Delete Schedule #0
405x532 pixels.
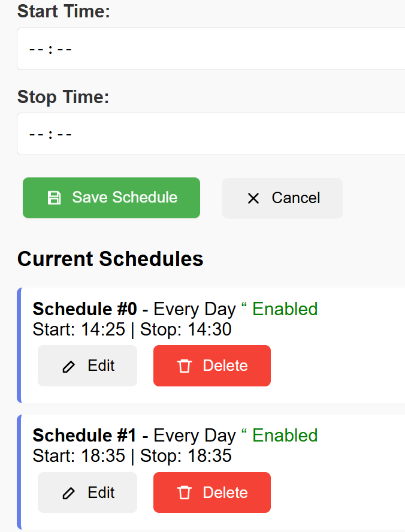point(212,365)
